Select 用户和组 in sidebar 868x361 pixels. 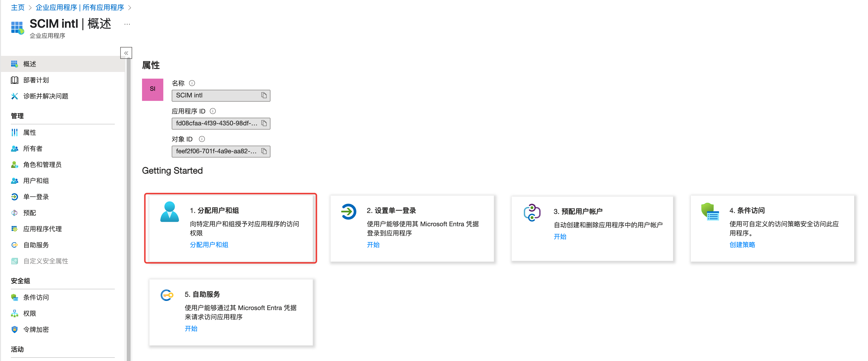[x=36, y=180]
